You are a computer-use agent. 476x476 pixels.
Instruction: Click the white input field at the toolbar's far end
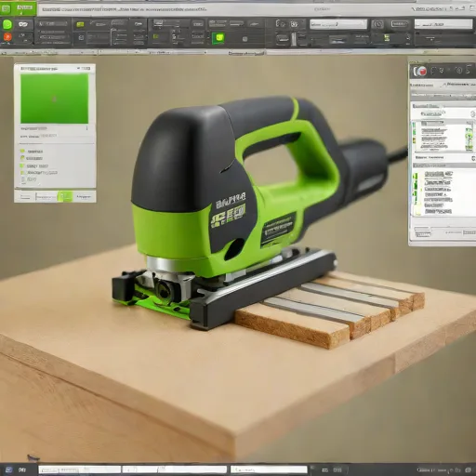tap(443, 24)
